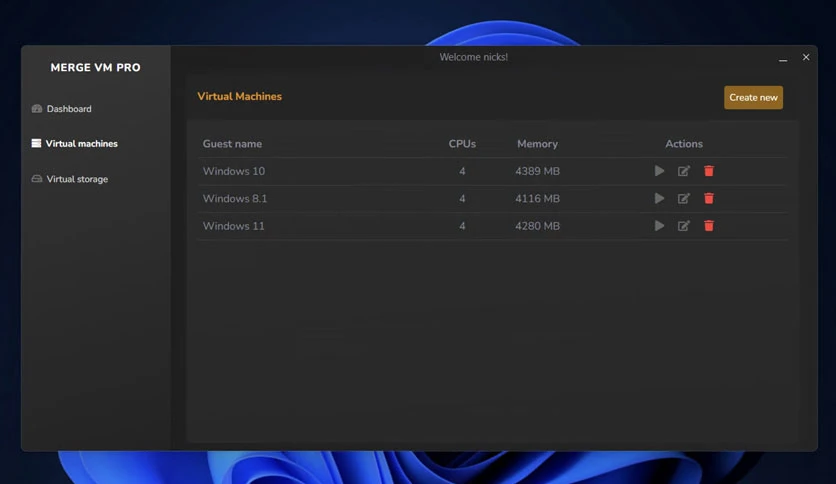
Task: Delete the Windows 10 virtual machine
Action: 709,171
